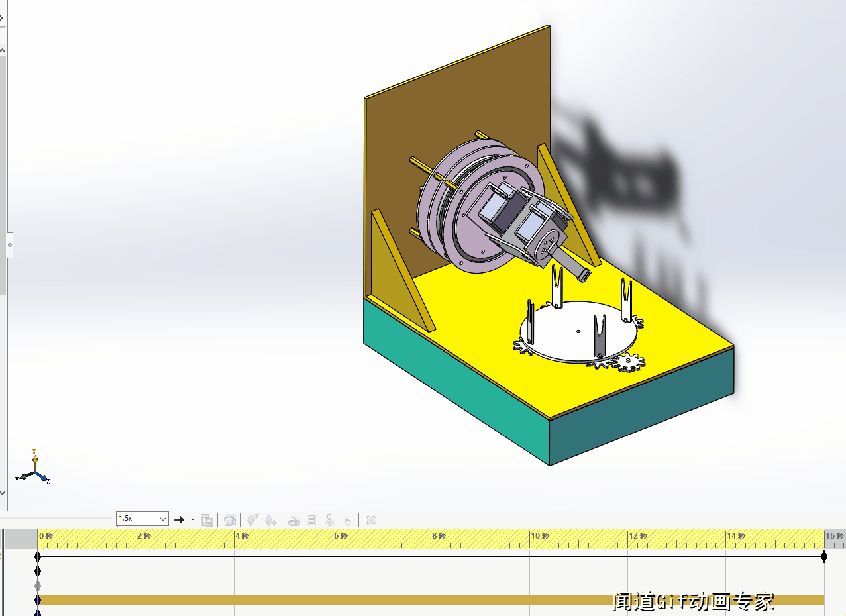The height and width of the screenshot is (616, 846).
Task: Open Motion Study Properties gear icon
Action: click(371, 520)
